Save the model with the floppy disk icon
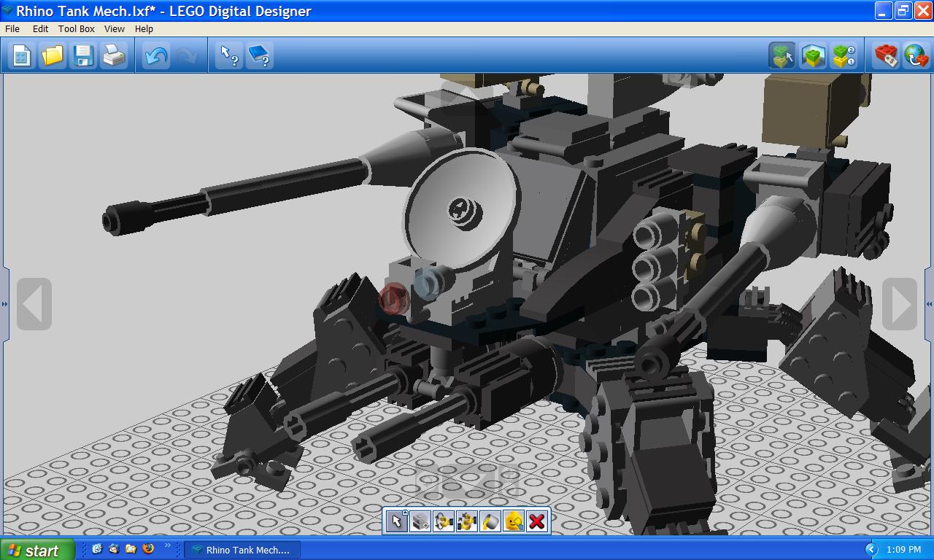 pos(83,55)
